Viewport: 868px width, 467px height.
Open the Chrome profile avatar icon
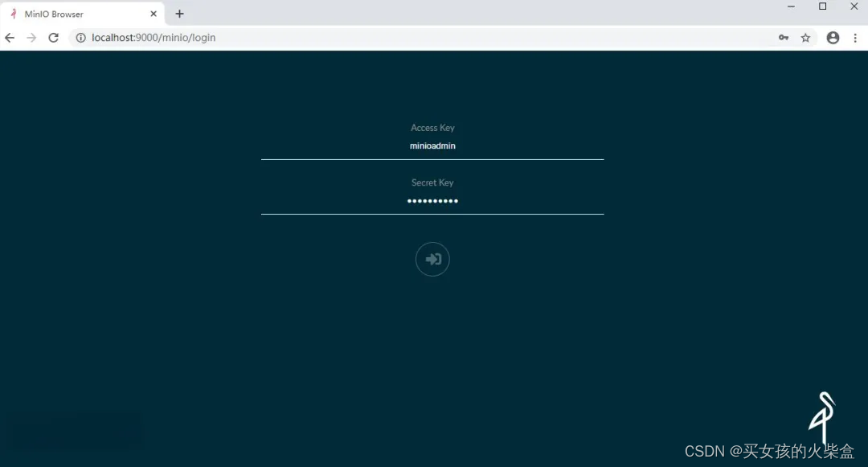click(833, 37)
